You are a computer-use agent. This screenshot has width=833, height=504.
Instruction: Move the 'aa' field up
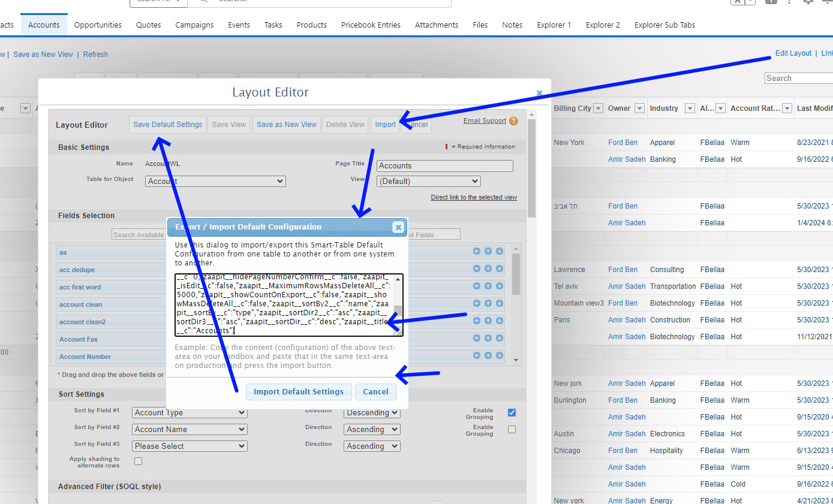point(488,252)
